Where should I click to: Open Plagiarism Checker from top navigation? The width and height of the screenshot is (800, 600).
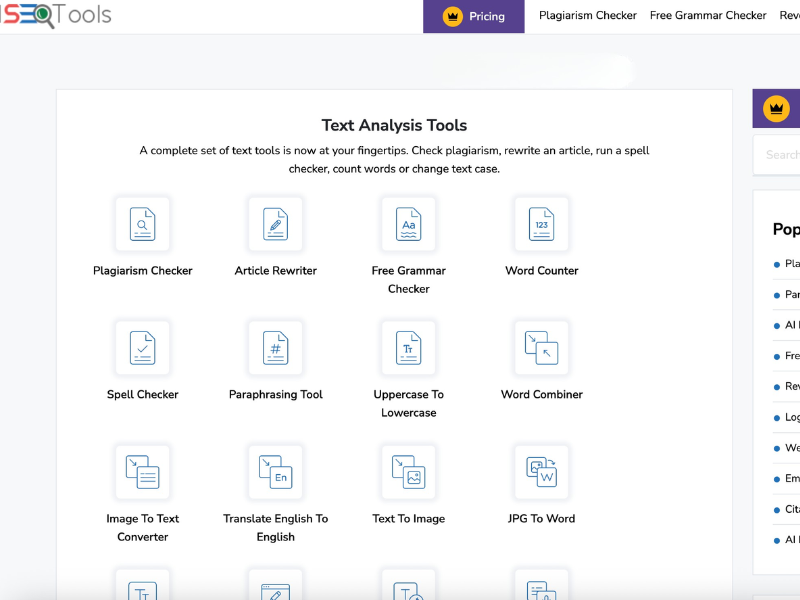pyautogui.click(x=588, y=15)
